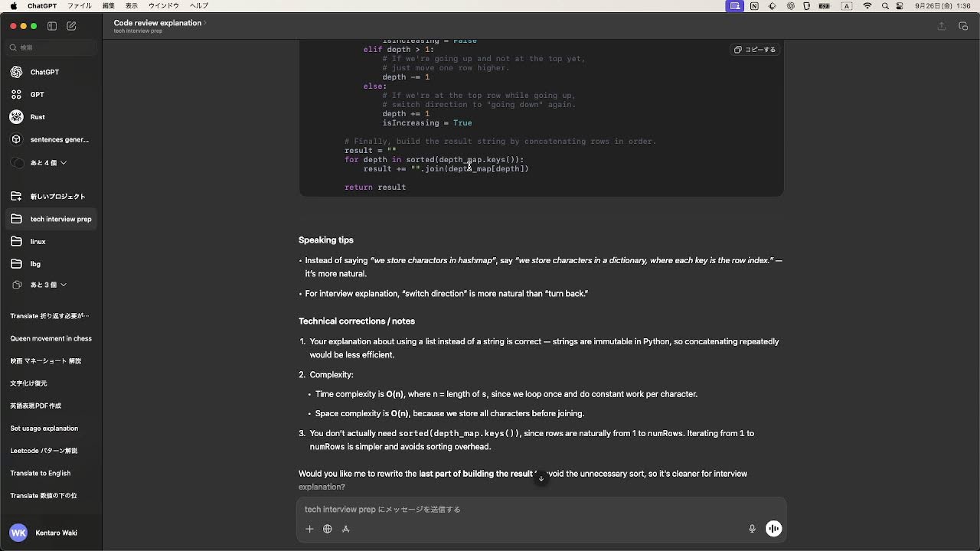Open the ファイル menu
This screenshot has height=551, width=980.
(x=80, y=6)
